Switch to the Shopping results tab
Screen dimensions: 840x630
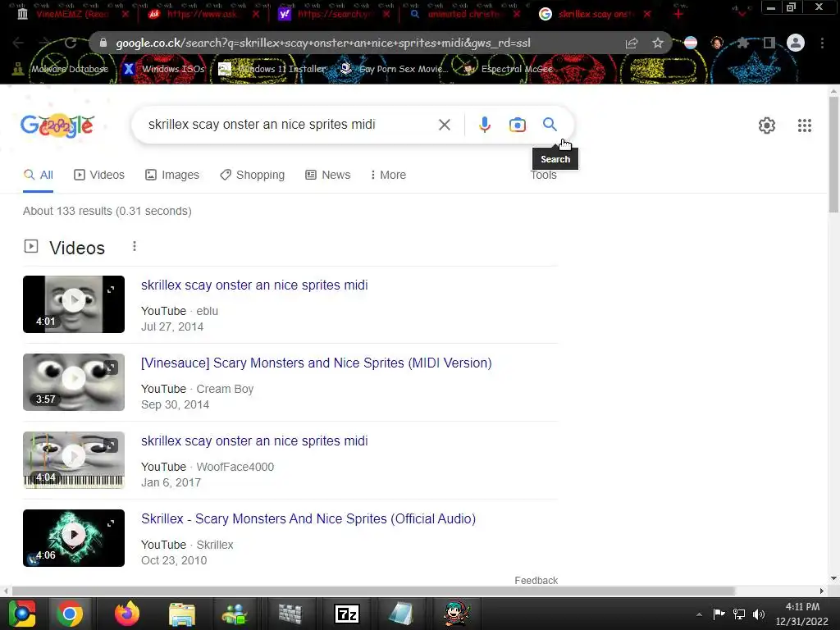253,175
